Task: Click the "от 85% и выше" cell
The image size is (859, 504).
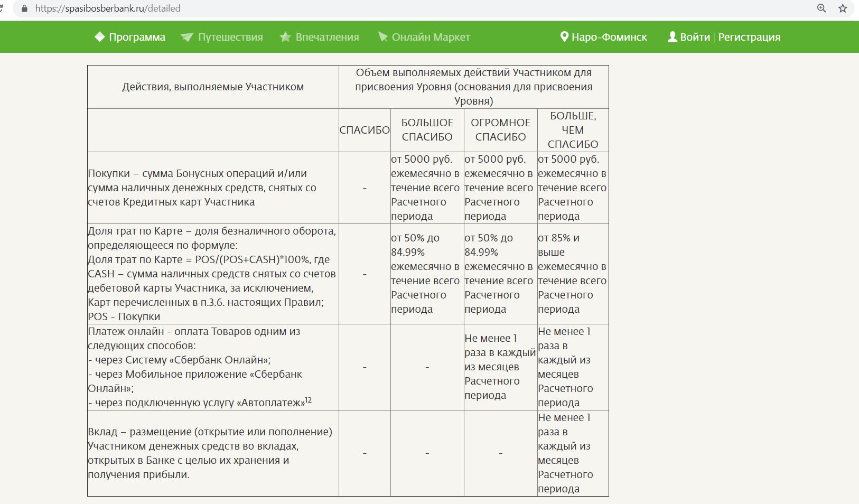Action: 573,274
